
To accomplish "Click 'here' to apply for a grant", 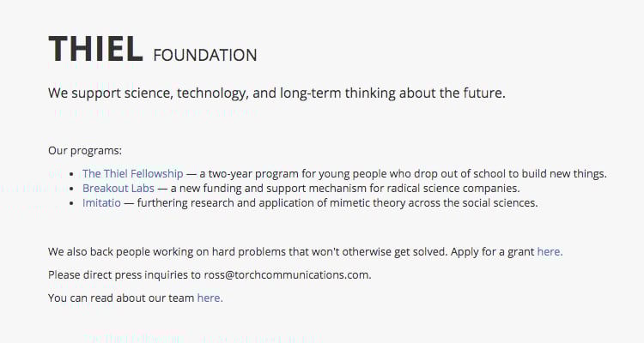I will pos(550,252).
